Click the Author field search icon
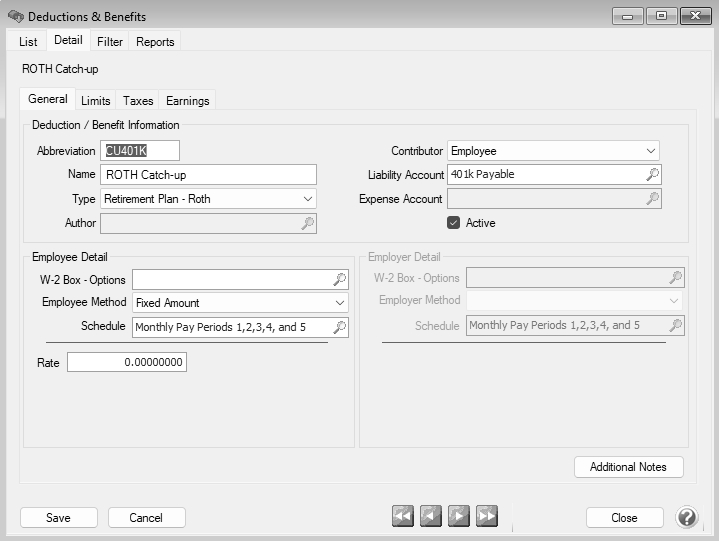The image size is (719, 541). click(x=308, y=223)
